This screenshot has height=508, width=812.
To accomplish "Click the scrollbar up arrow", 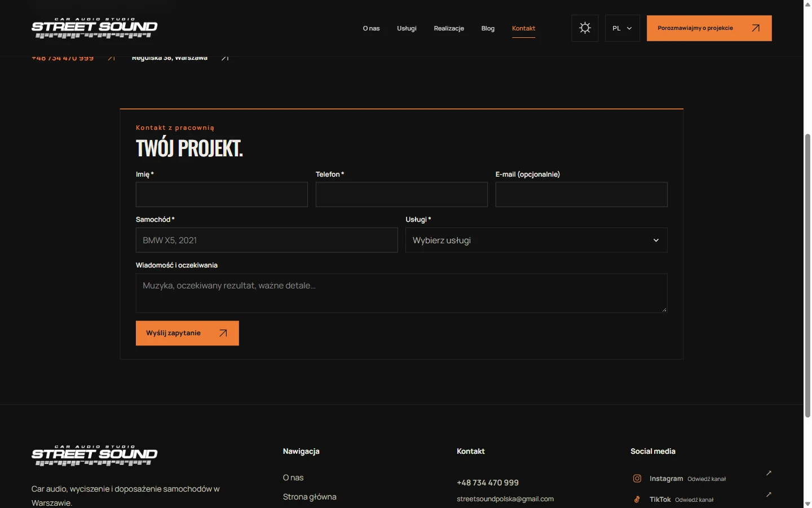I will pyautogui.click(x=807, y=4).
